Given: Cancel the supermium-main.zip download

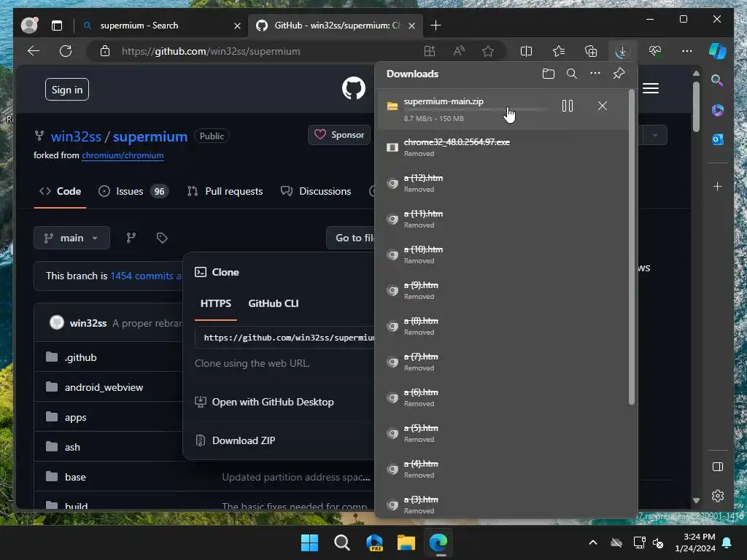Looking at the screenshot, I should pos(602,106).
